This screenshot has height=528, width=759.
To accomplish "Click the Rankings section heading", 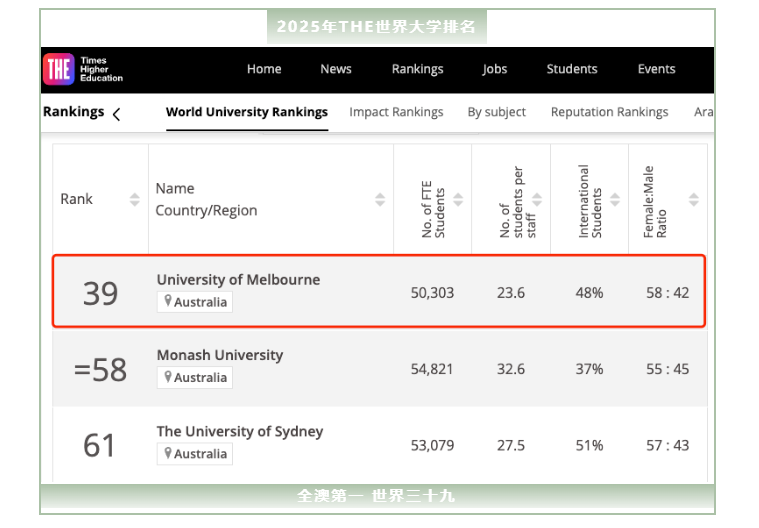I will [74, 112].
